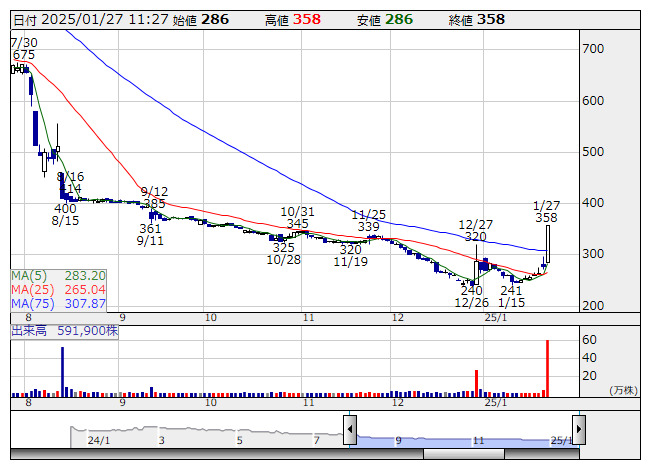Select the MA(25) legend entry
The height and width of the screenshot is (470, 653).
click(x=58, y=290)
